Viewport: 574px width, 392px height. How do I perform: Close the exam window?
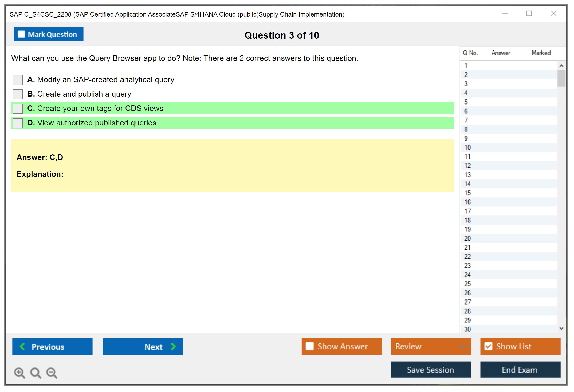click(x=553, y=14)
